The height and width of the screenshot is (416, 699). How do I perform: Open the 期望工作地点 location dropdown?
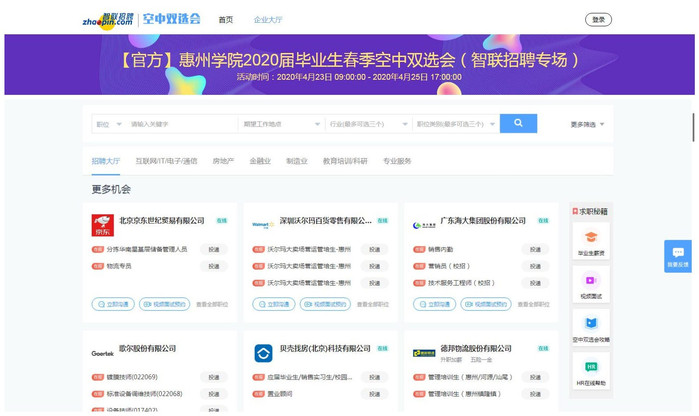[281, 124]
